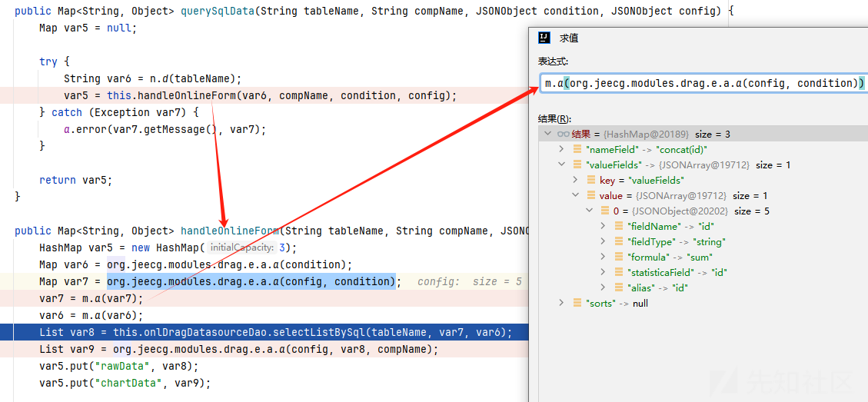Click the List var9 assignment line
This screenshot has width=868, height=402.
click(x=238, y=350)
